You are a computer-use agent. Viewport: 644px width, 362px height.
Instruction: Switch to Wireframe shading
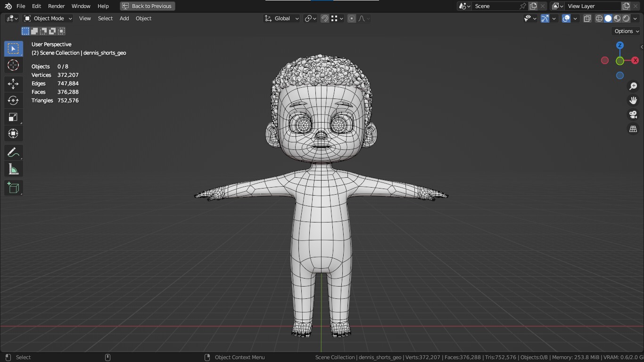click(599, 18)
